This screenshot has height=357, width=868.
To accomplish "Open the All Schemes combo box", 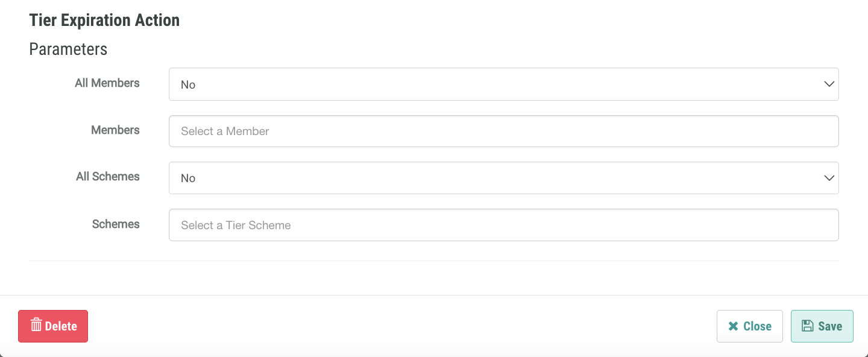I will coord(503,178).
